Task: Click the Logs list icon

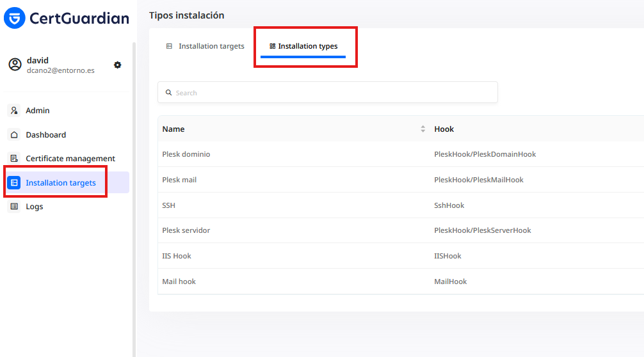Action: click(x=14, y=207)
